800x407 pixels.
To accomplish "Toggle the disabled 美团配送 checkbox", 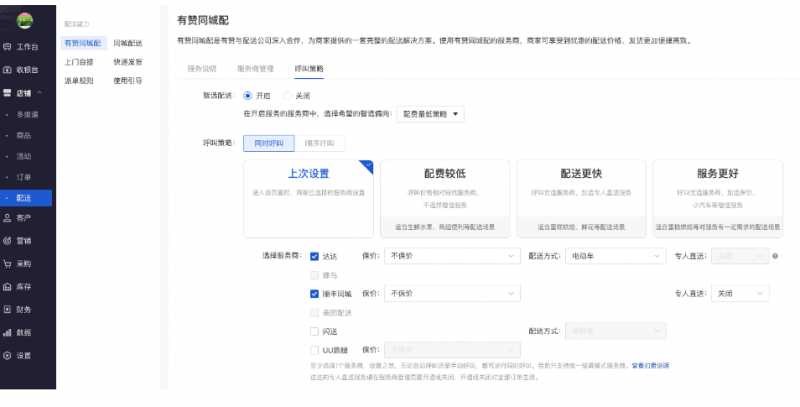I will [314, 313].
